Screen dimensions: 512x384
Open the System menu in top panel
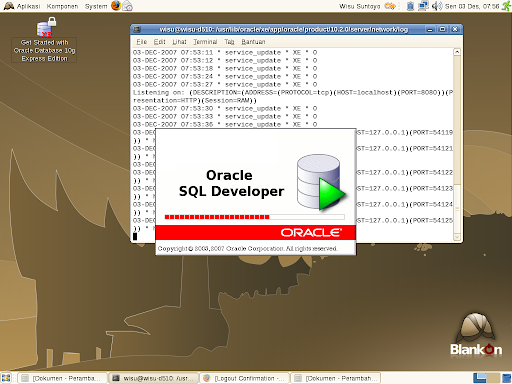[x=96, y=6]
